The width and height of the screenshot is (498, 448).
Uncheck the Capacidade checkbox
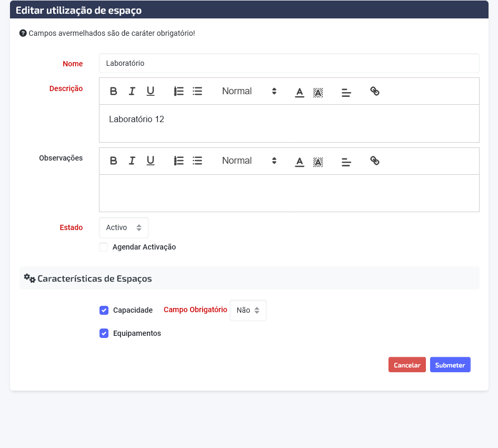[104, 310]
